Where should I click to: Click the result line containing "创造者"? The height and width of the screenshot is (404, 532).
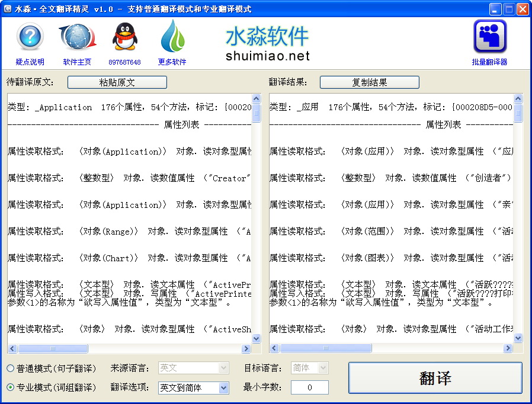tap(391, 178)
